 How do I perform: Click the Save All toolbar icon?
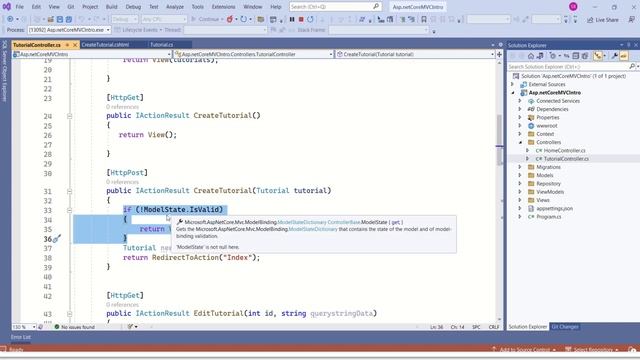click(69, 19)
